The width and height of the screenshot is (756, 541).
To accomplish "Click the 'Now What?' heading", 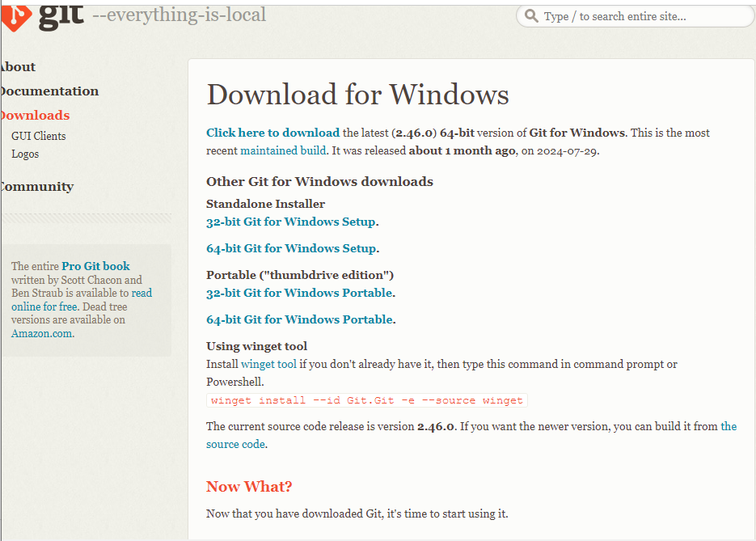I will (x=249, y=486).
